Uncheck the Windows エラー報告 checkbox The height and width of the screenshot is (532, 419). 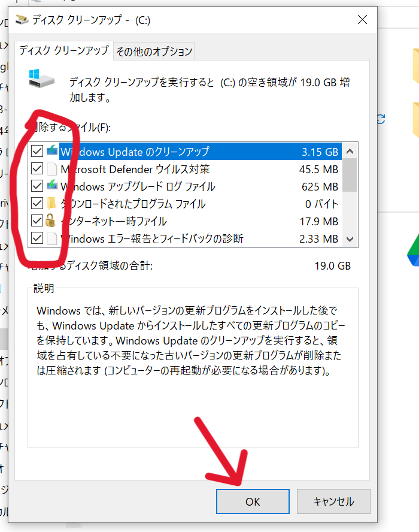pyautogui.click(x=37, y=238)
